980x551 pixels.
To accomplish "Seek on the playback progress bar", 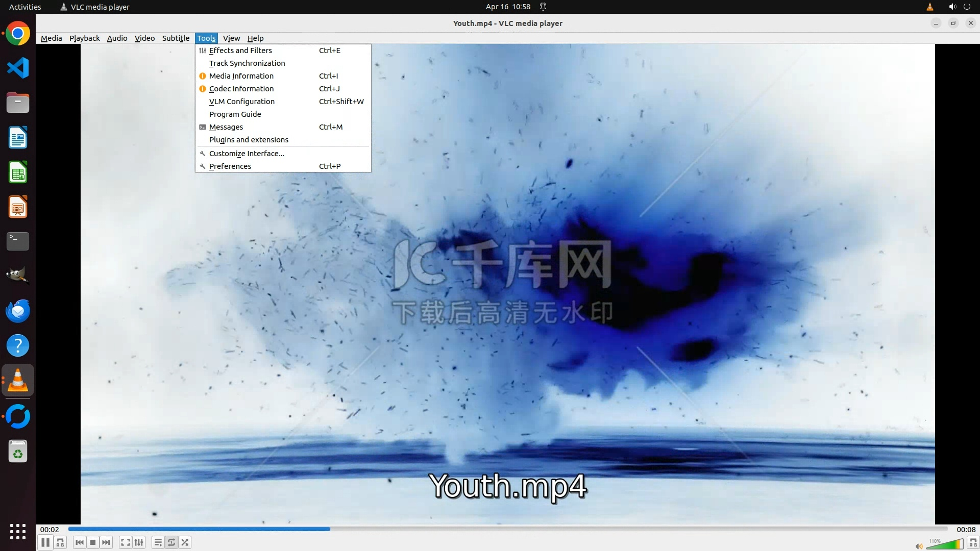I will (x=507, y=529).
